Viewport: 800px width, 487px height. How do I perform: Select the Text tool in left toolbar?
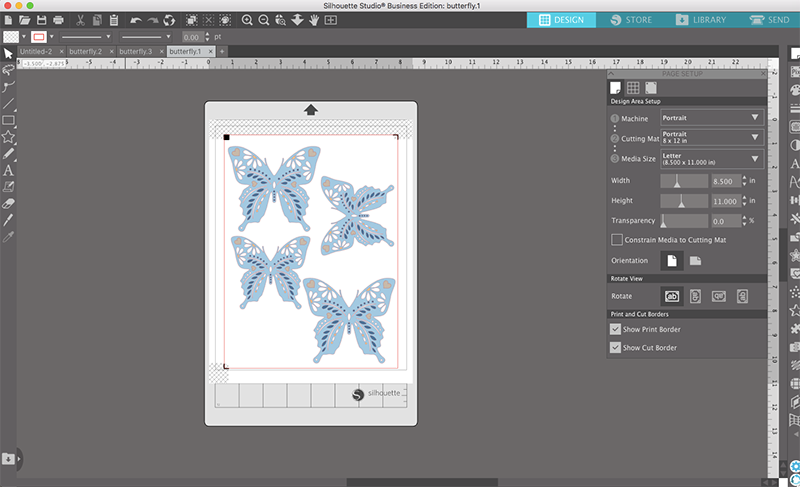(9, 171)
